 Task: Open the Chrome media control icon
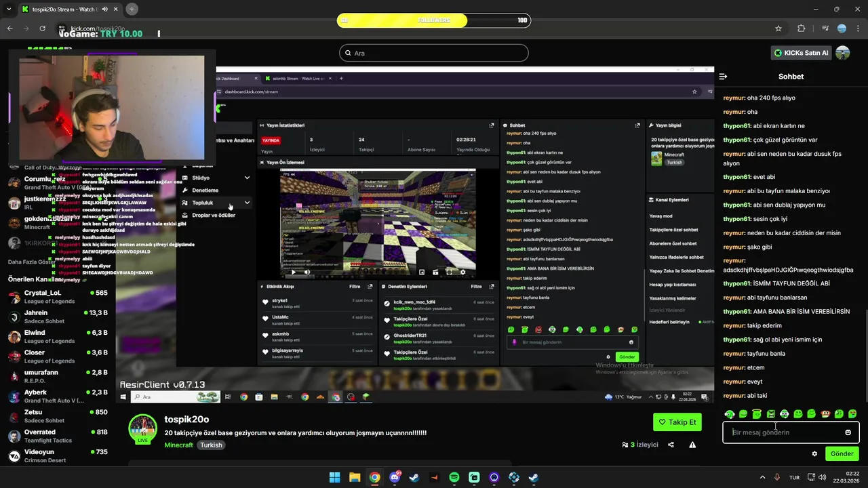point(825,28)
